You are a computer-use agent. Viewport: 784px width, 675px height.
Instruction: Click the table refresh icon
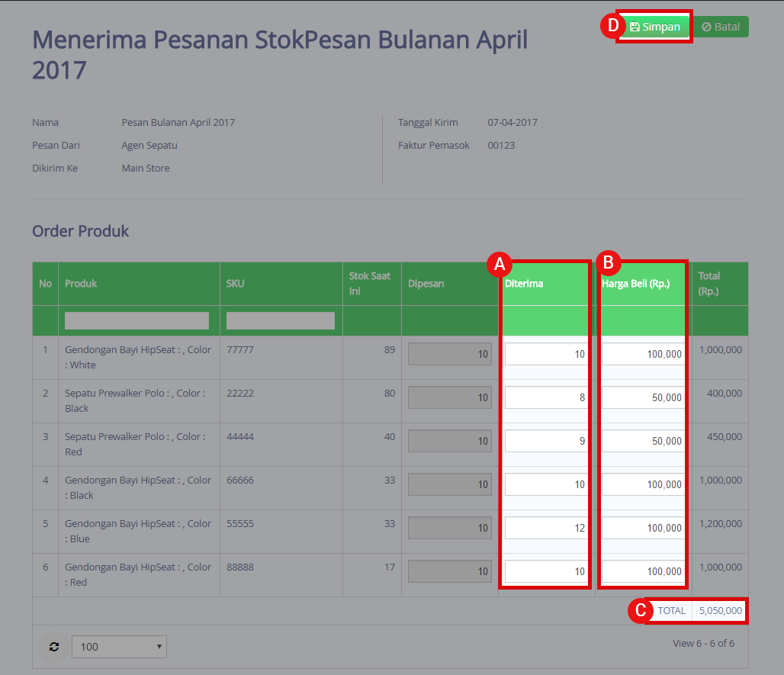pyautogui.click(x=54, y=647)
